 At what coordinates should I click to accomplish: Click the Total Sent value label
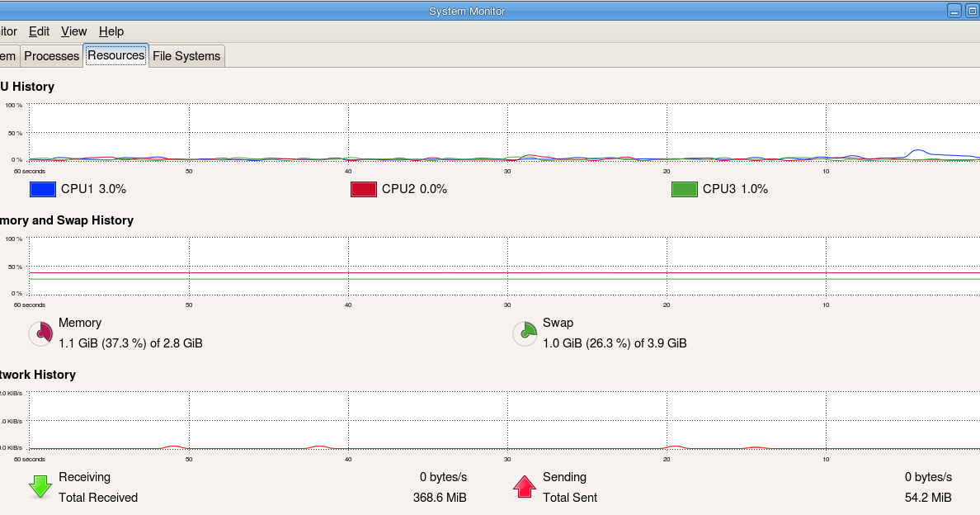(x=927, y=498)
